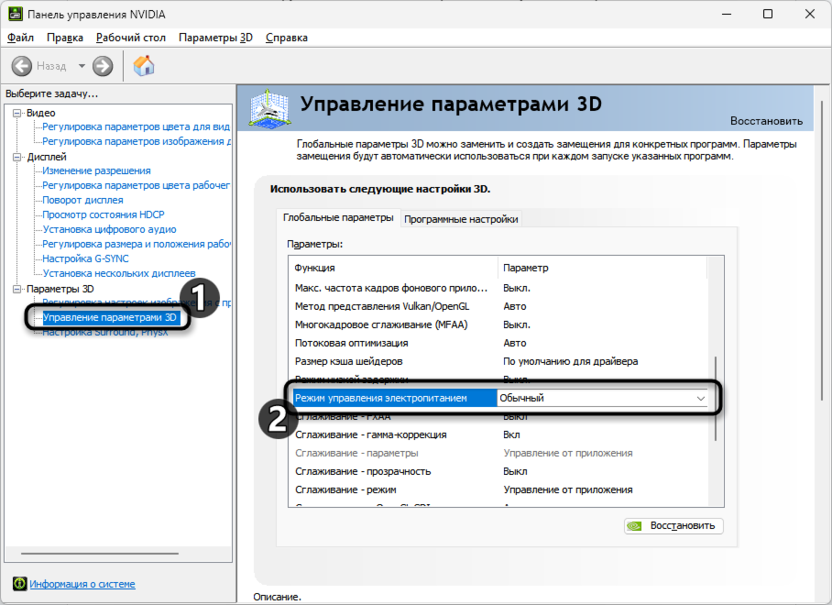
Task: Collapse the Видео tree section
Action: (17, 113)
